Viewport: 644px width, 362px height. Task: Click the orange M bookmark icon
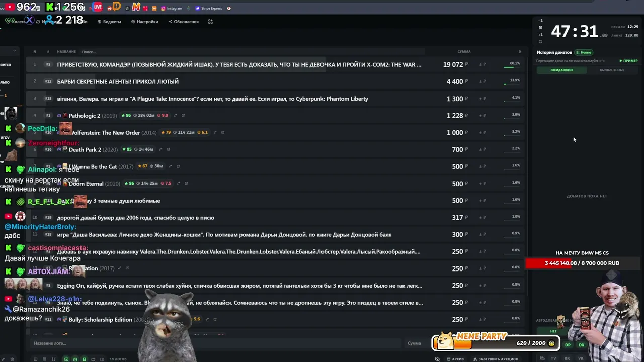click(x=136, y=7)
